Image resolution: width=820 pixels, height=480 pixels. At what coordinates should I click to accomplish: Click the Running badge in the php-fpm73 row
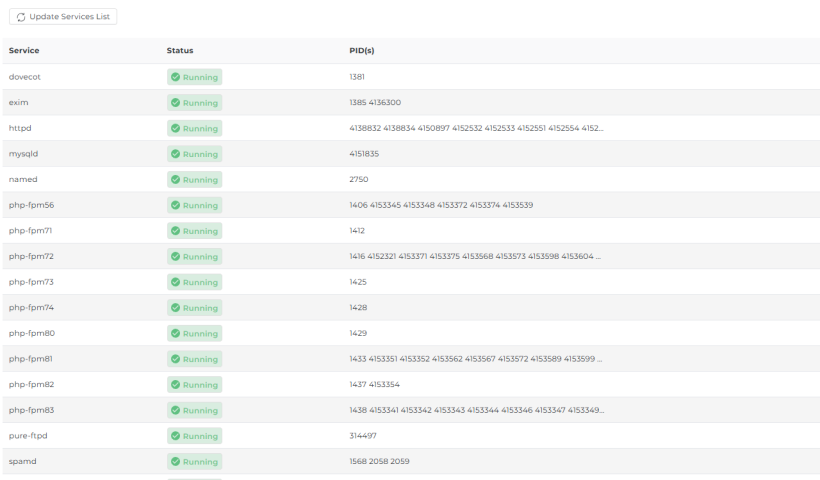click(x=195, y=282)
